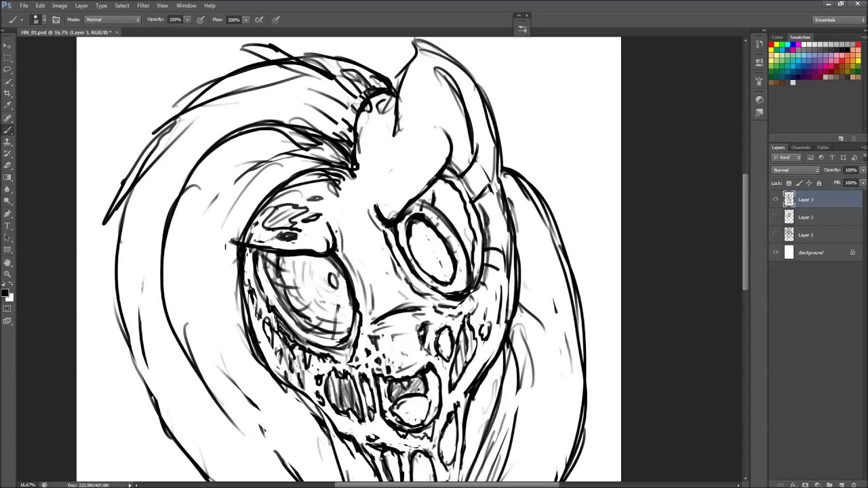Click the Lock all layer icon
This screenshot has height=488, width=868.
818,183
